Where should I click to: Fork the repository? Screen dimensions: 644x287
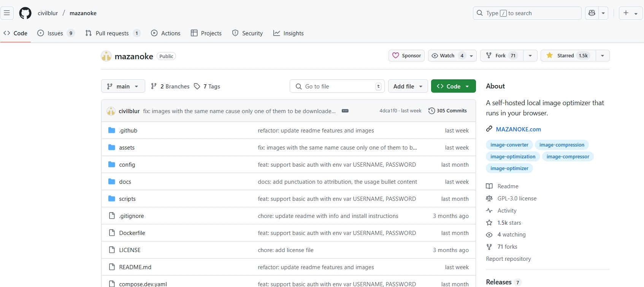tap(502, 55)
